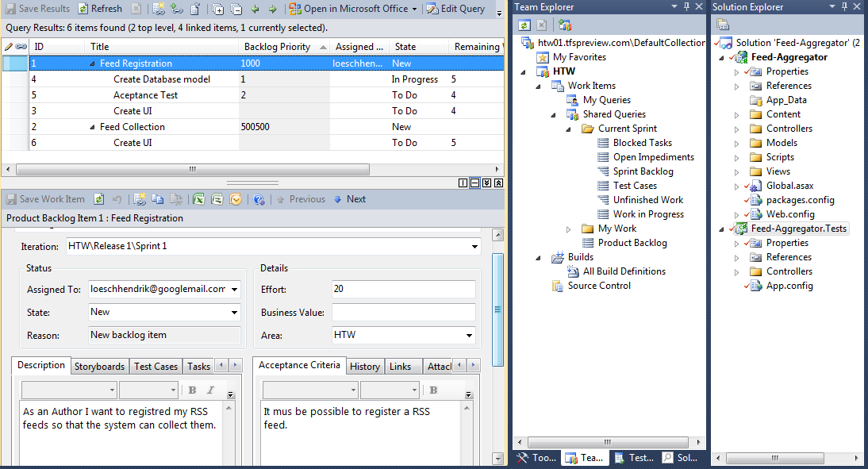Click the split horizontally pane layout icon

475,183
